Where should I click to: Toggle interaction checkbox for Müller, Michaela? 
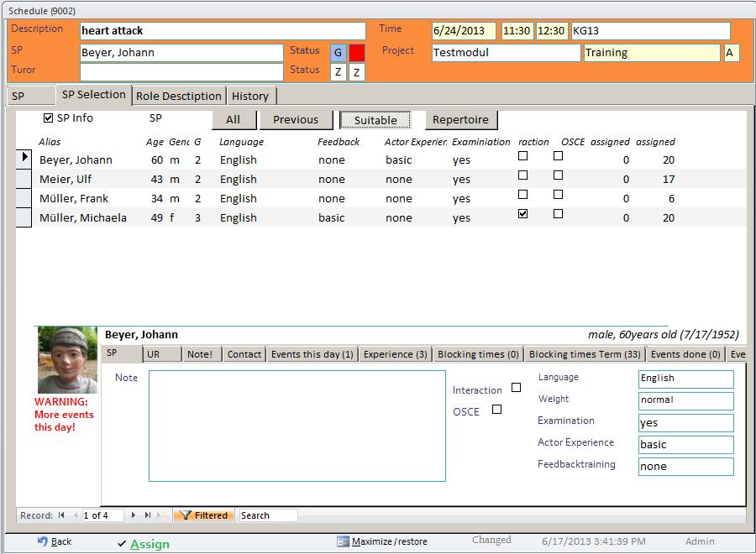523,214
